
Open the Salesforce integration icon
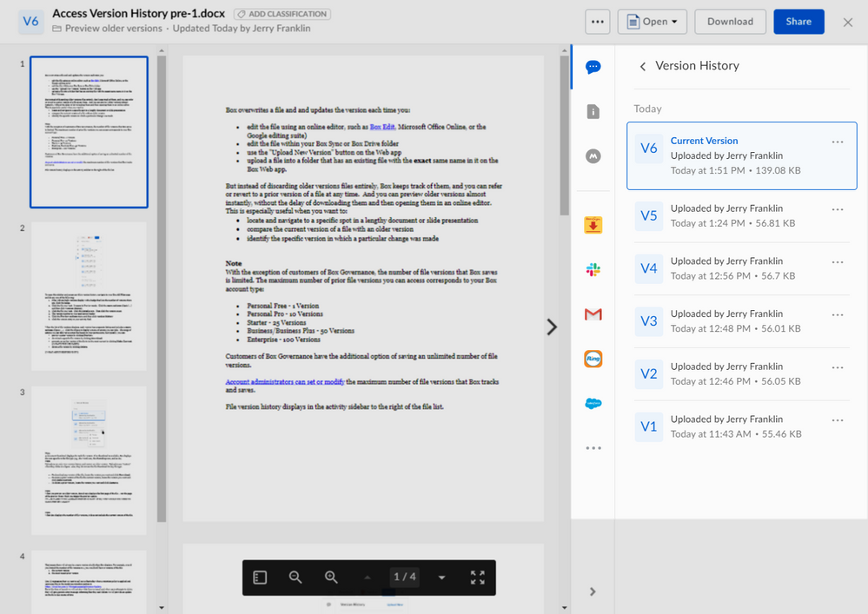pos(593,403)
